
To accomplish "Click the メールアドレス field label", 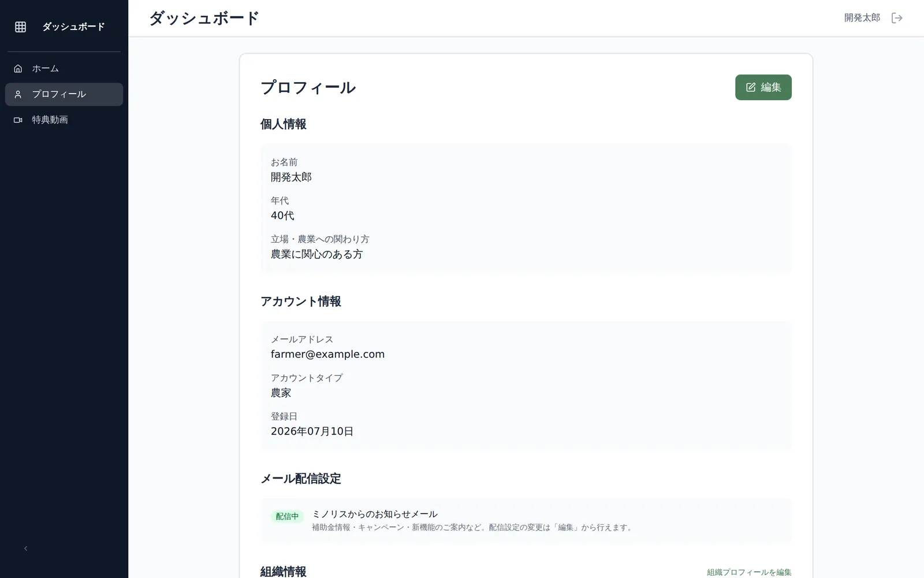I will pos(302,339).
